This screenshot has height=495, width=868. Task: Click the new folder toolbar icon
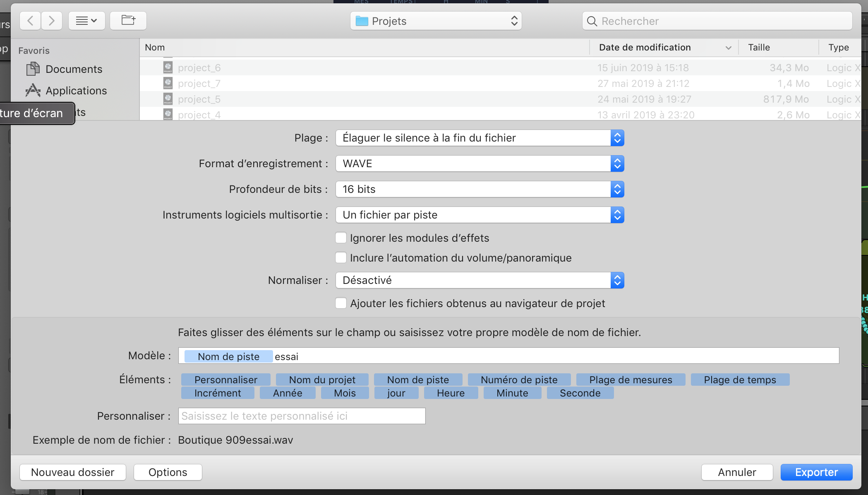pyautogui.click(x=128, y=20)
